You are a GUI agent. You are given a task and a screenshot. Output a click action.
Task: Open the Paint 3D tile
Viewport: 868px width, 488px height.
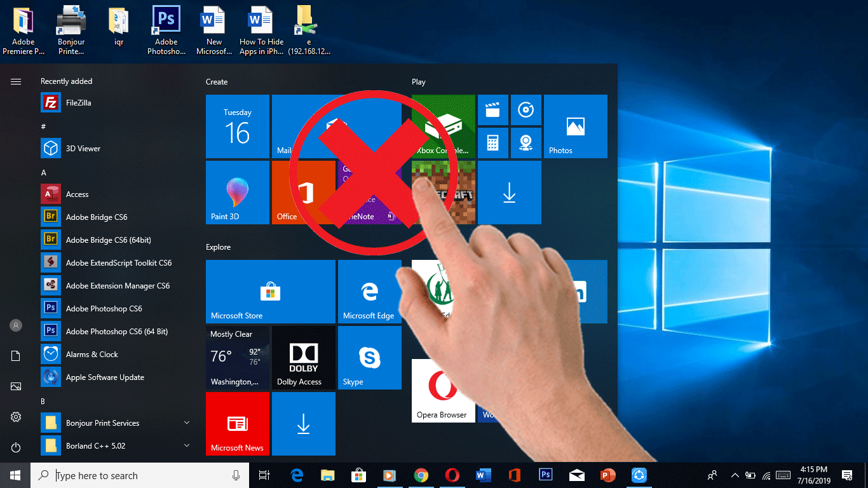click(238, 193)
